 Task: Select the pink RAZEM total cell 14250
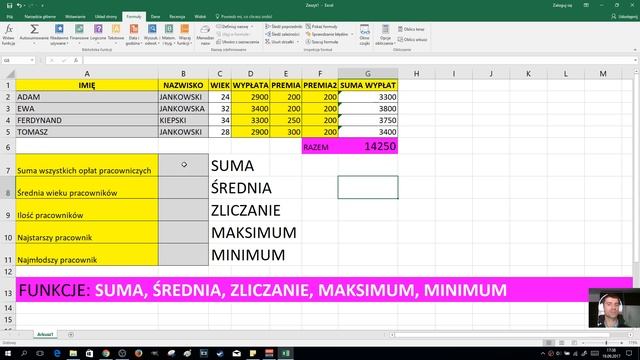(368, 147)
